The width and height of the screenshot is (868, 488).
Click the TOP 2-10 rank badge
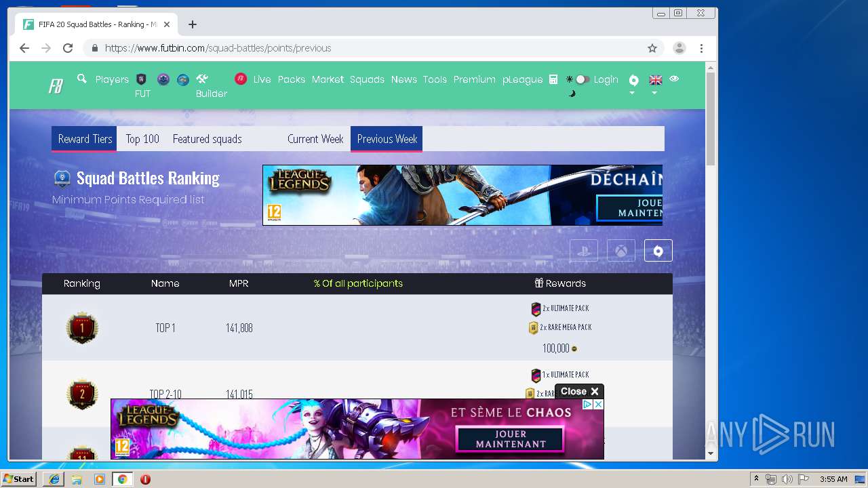pos(82,394)
